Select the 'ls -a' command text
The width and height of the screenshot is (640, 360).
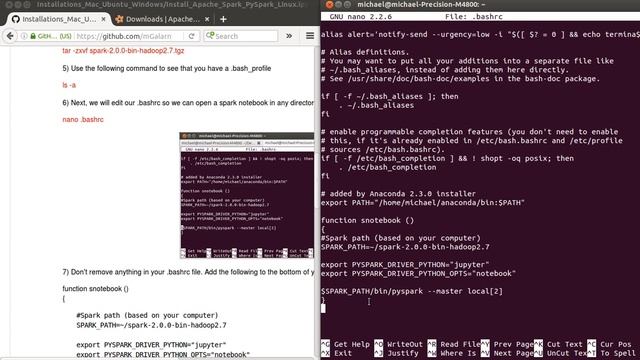pos(69,85)
